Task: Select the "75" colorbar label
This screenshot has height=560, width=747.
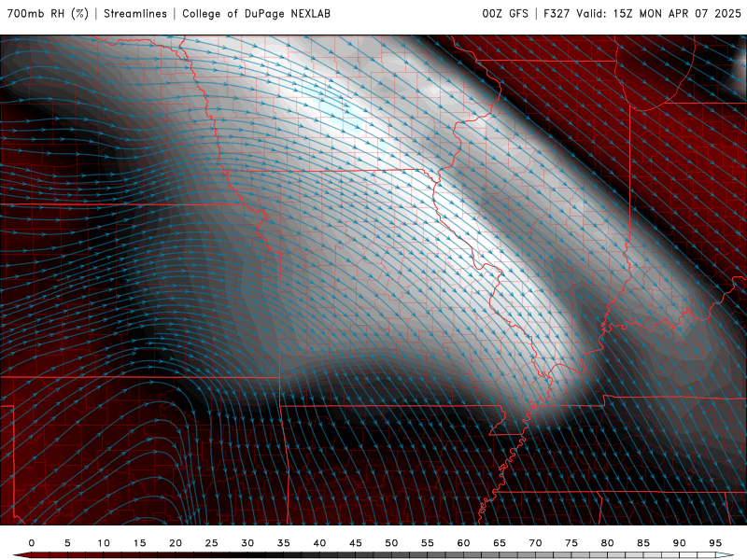Action: [571, 543]
